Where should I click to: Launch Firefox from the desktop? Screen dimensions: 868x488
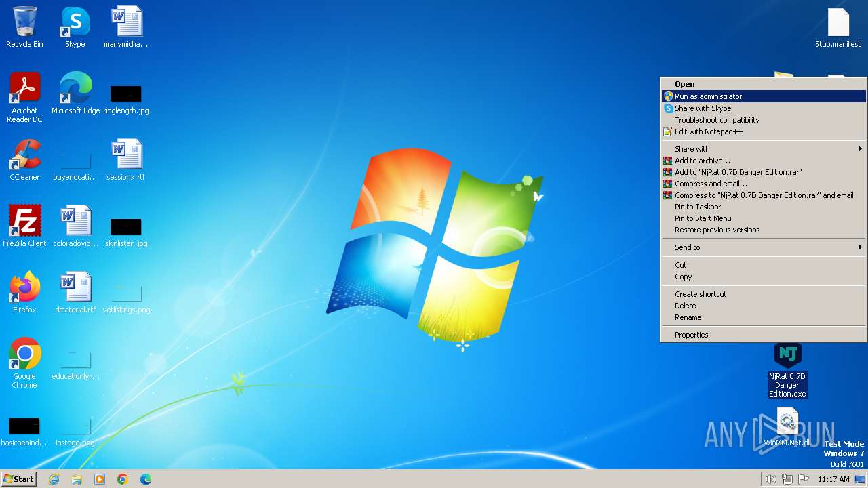tap(24, 293)
